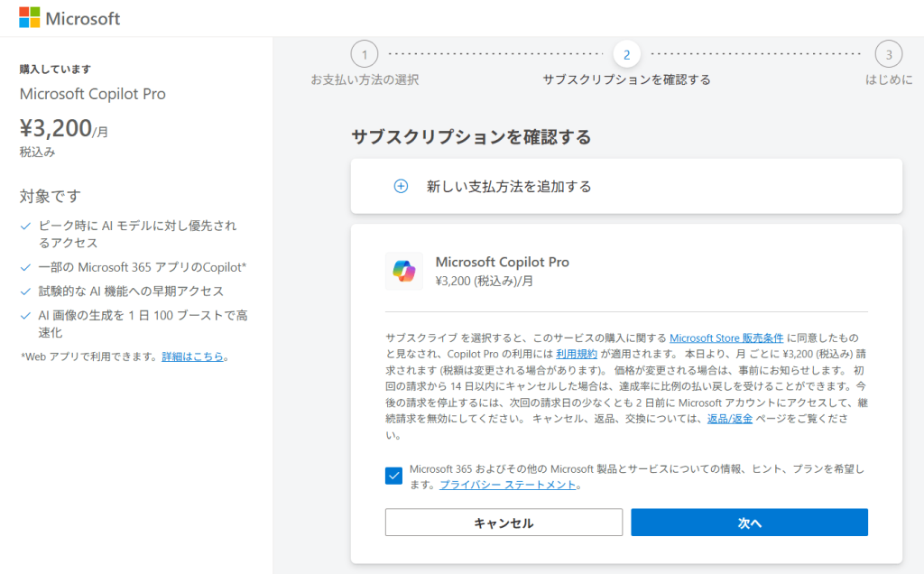
Task: Click the ピーク時に AI モデル benefit item
Action: click(x=137, y=234)
